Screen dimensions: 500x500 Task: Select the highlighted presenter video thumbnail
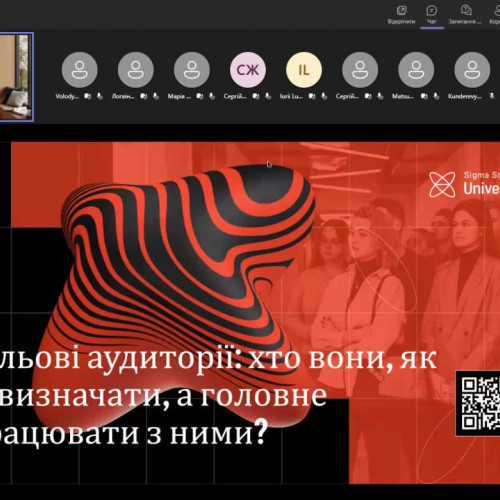point(16,77)
